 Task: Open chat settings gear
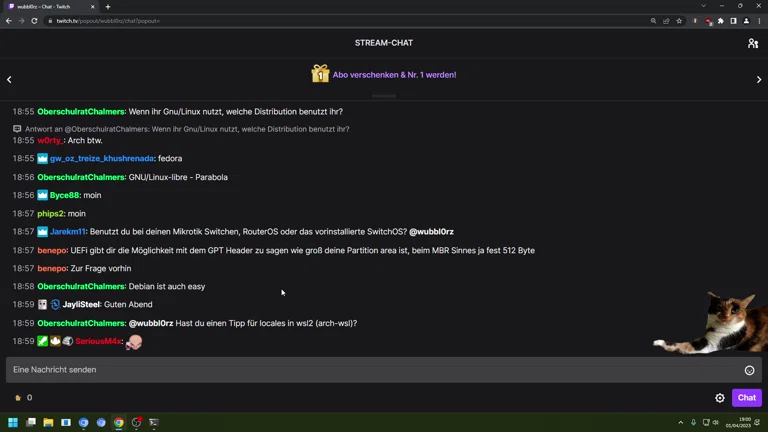click(x=720, y=398)
